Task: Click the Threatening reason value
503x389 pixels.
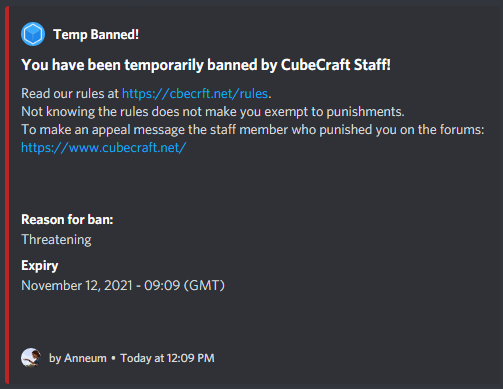Action: tap(56, 240)
